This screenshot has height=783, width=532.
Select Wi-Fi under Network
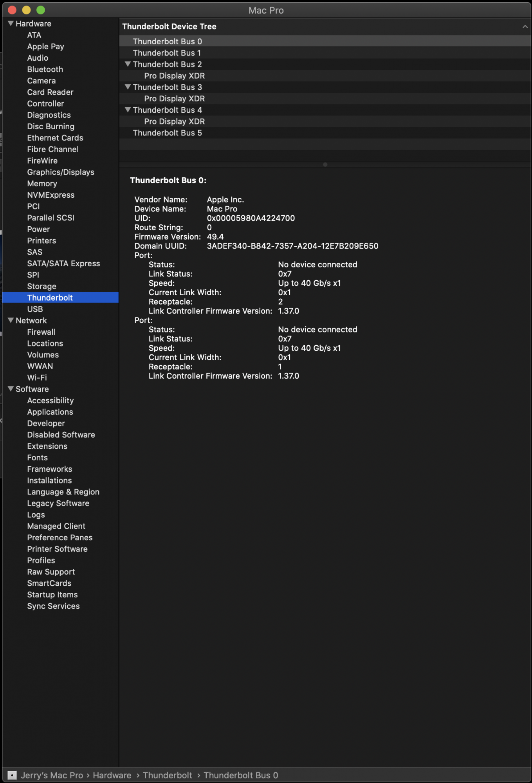coord(37,377)
